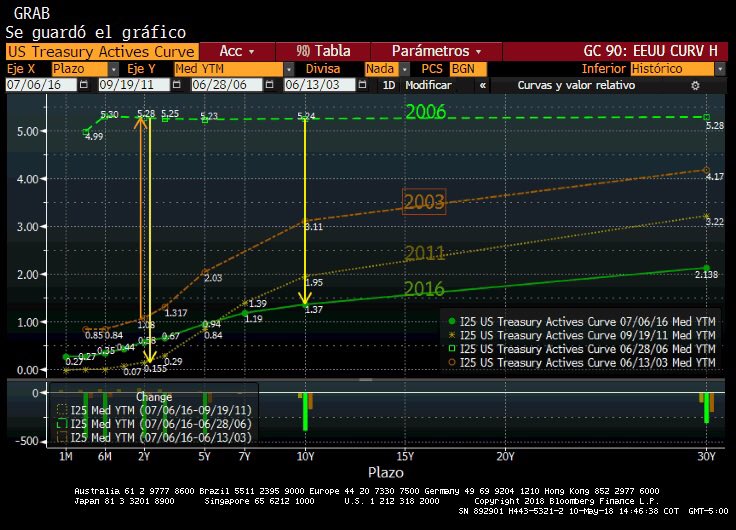Click the 2Y axis tick label

[x=144, y=456]
